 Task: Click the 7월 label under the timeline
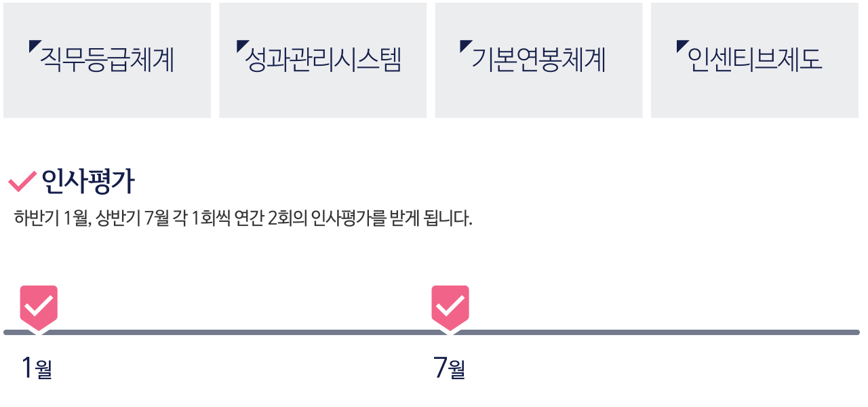[449, 368]
